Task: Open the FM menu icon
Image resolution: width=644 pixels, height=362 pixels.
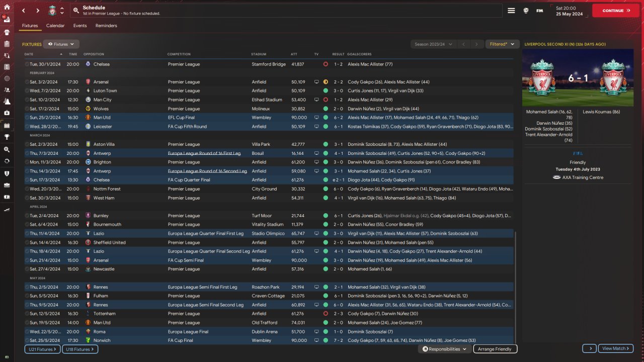Action: [540, 11]
